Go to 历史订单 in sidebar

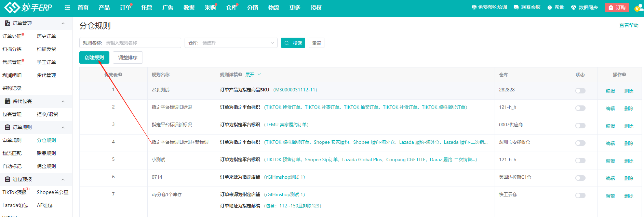click(x=46, y=36)
